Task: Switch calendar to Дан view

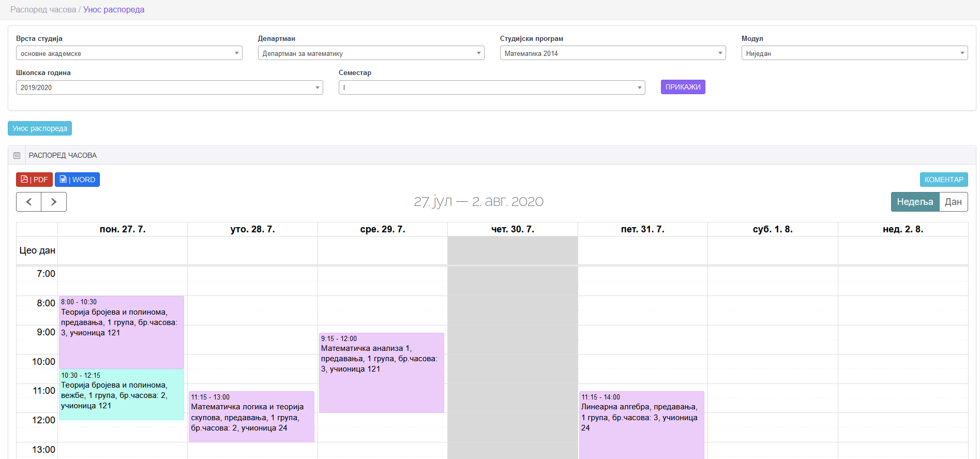Action: (x=953, y=202)
